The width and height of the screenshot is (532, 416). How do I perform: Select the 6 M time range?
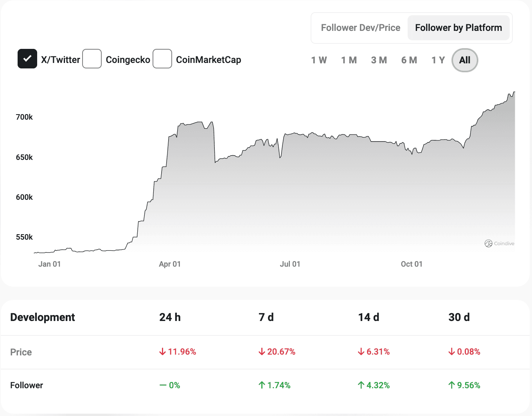(x=409, y=60)
